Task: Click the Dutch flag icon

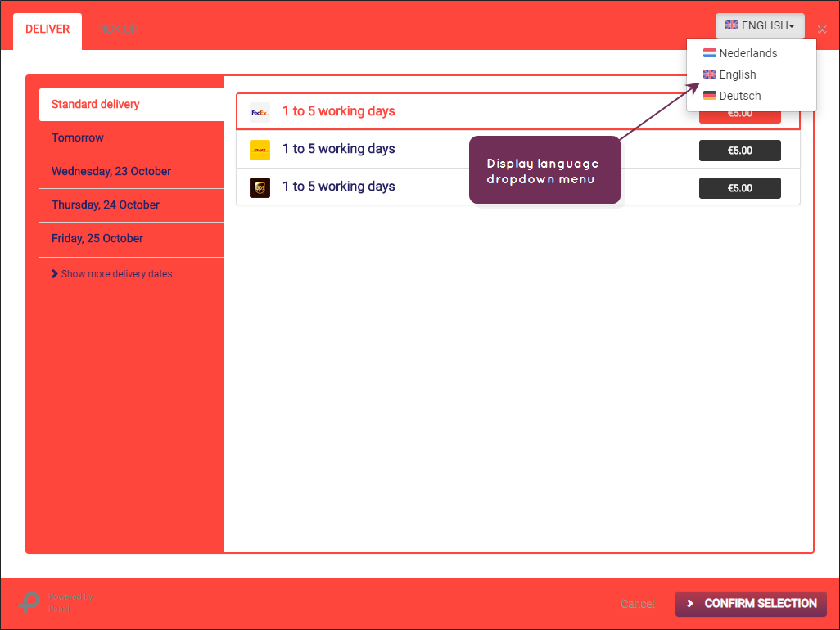Action: click(709, 53)
